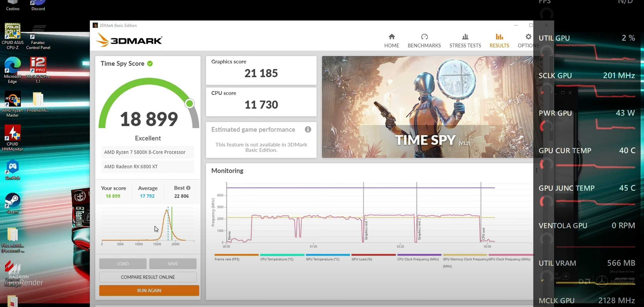Click the MCLK GPU 2128 MHz reading
This screenshot has height=307, width=644.
(587, 300)
